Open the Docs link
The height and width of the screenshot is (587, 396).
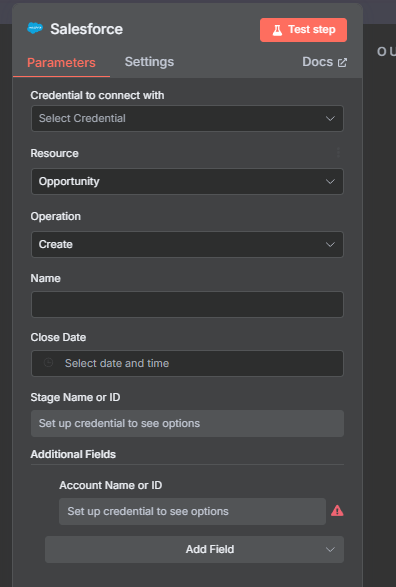point(325,62)
